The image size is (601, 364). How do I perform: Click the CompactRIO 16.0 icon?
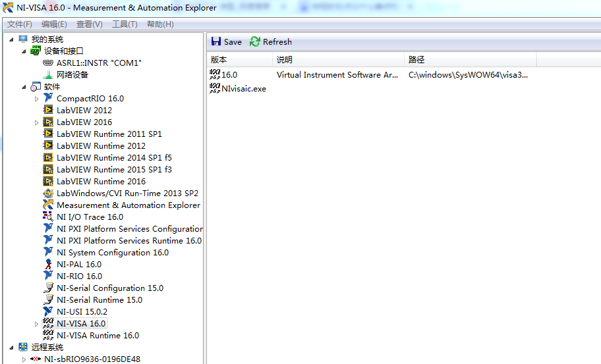coord(48,98)
